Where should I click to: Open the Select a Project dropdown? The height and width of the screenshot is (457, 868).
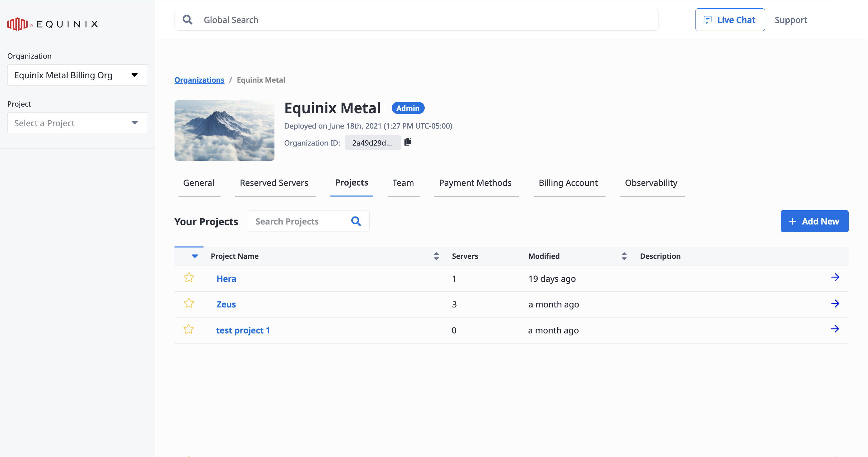[78, 123]
